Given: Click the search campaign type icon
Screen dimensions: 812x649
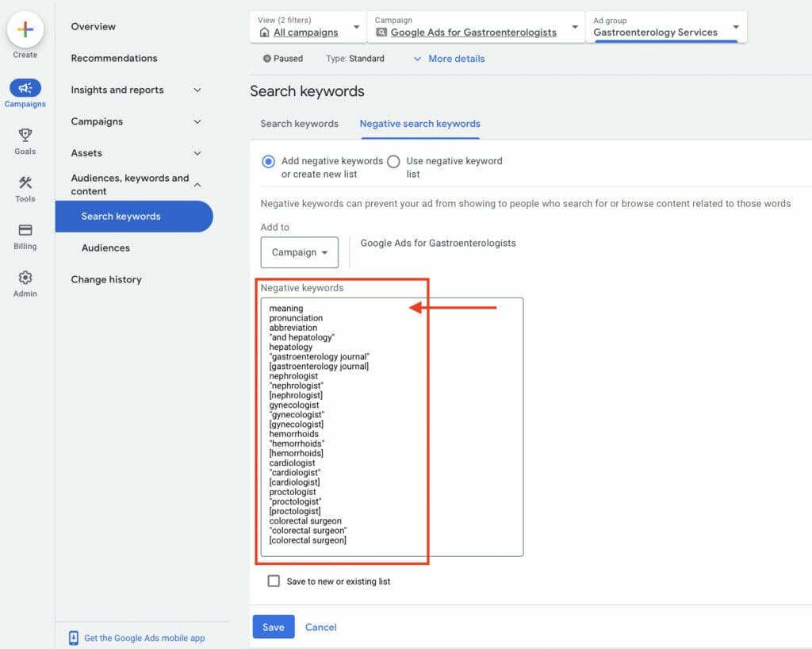Looking at the screenshot, I should coord(381,33).
